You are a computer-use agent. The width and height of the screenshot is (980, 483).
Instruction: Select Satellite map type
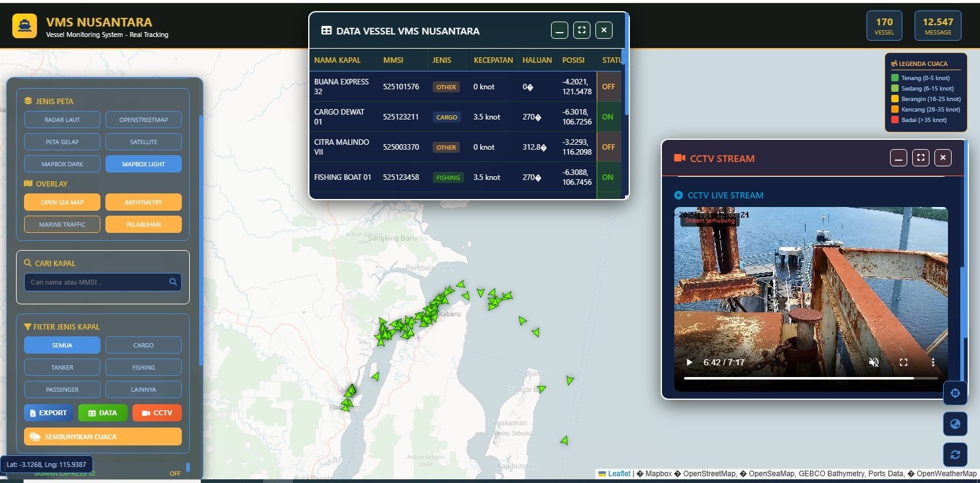pyautogui.click(x=144, y=142)
